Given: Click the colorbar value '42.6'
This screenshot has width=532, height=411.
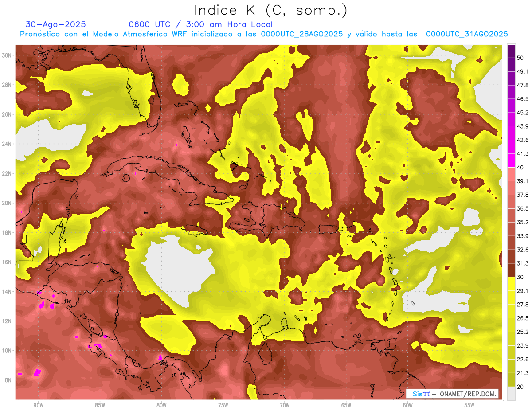Looking at the screenshot, I should [522, 140].
